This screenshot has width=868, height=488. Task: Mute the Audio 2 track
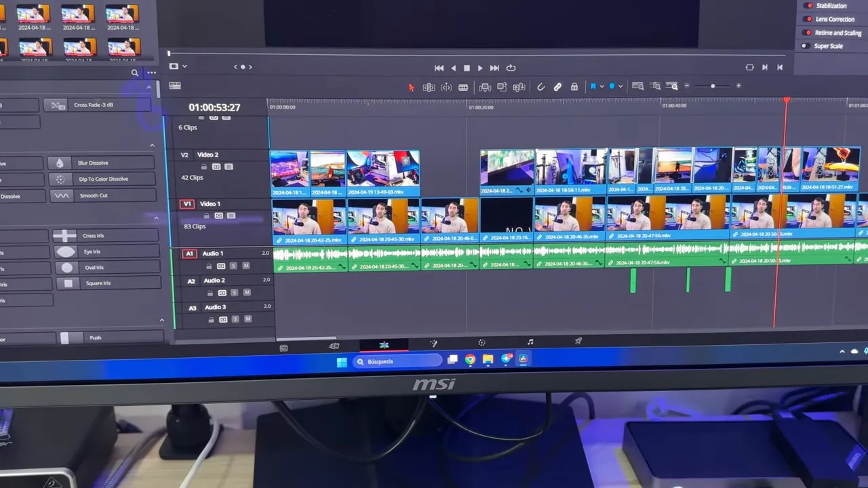pyautogui.click(x=247, y=293)
